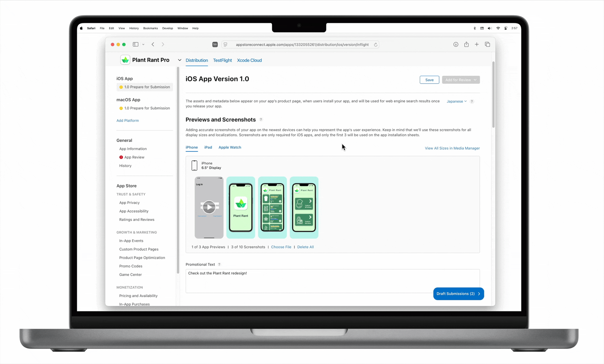Click the website settings icon in address bar
Viewport: 604px width, 364px height.
coord(225,44)
